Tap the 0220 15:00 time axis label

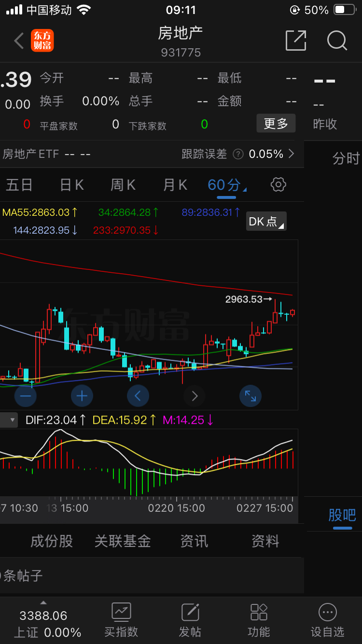[x=177, y=508]
